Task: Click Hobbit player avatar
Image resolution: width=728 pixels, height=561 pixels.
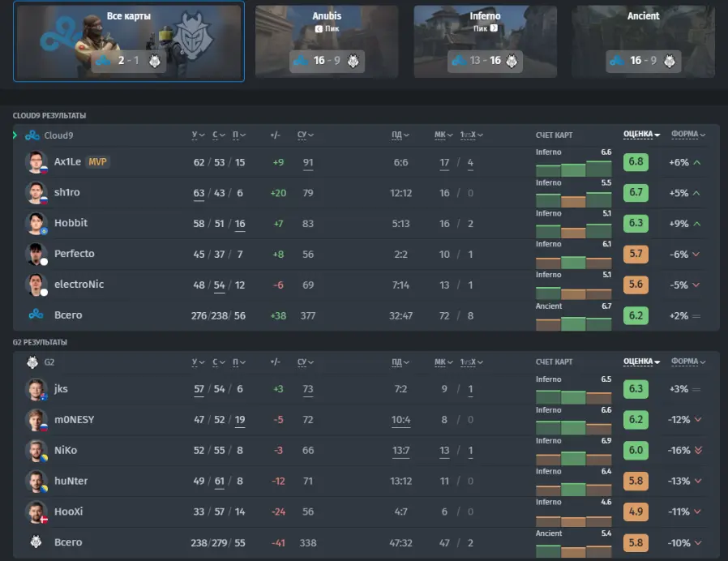Action: (36, 224)
